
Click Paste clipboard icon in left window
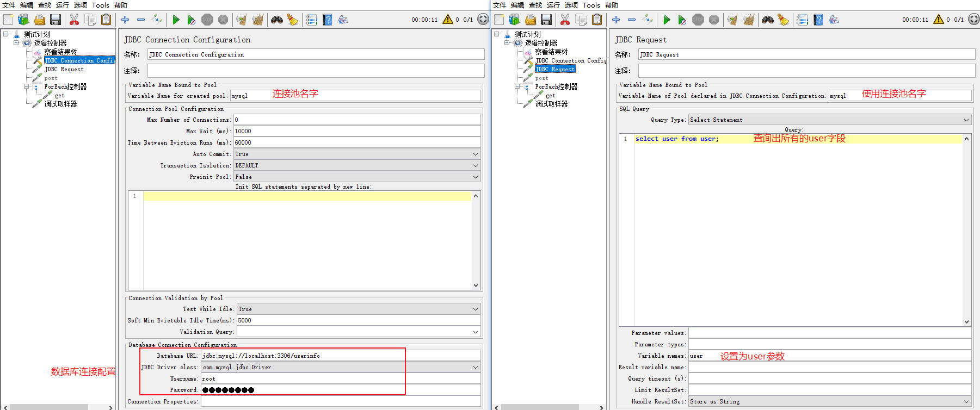pos(106,20)
